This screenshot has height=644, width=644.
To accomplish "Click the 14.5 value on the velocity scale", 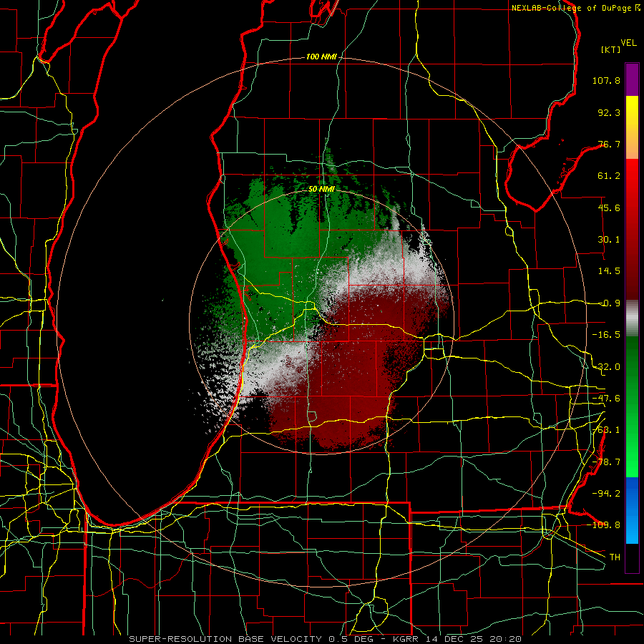I will [x=609, y=271].
